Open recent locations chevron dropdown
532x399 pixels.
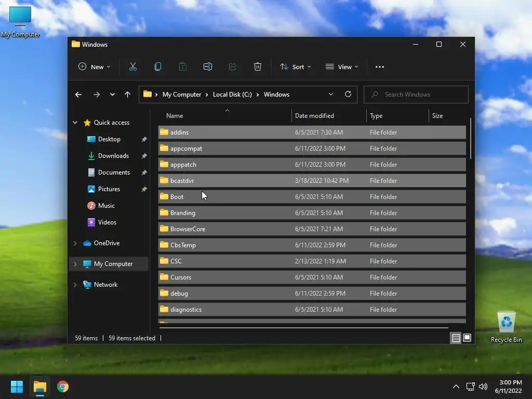[x=112, y=95]
